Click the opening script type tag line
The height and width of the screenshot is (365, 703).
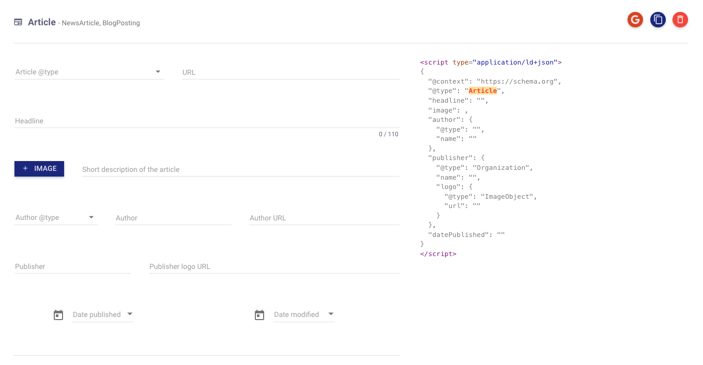coord(490,62)
